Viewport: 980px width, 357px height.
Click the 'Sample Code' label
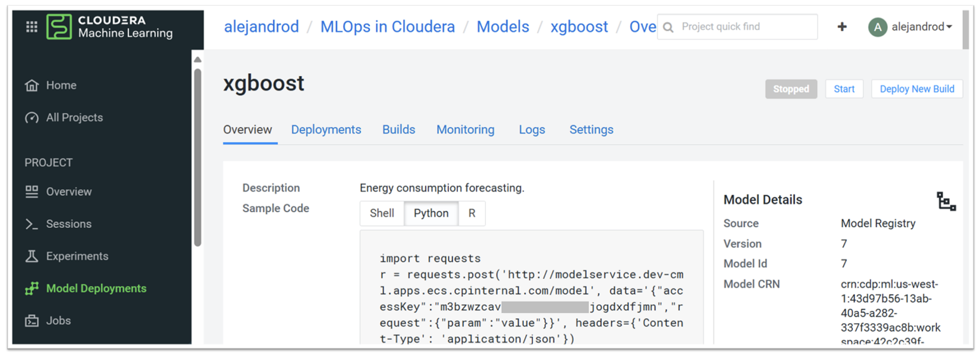tap(275, 208)
